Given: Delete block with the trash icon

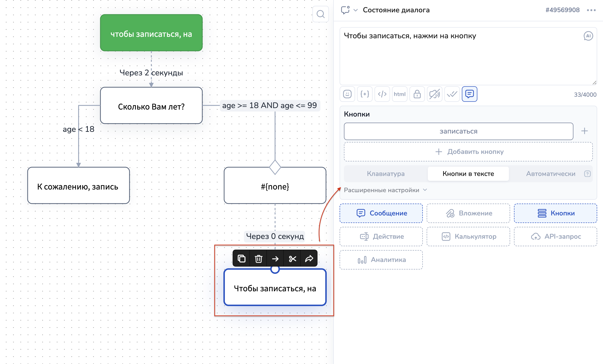Looking at the screenshot, I should 258,258.
